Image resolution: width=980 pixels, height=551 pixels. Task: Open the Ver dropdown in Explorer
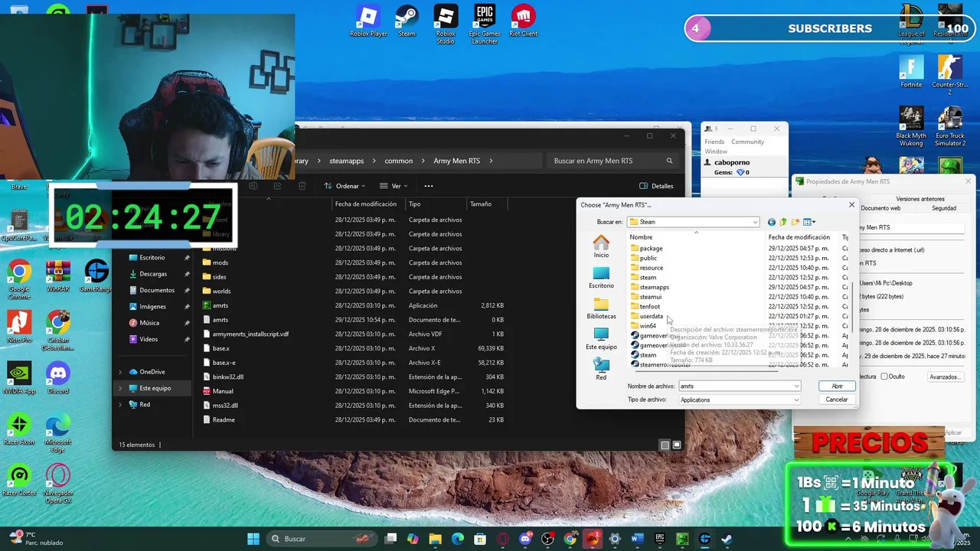pos(394,186)
